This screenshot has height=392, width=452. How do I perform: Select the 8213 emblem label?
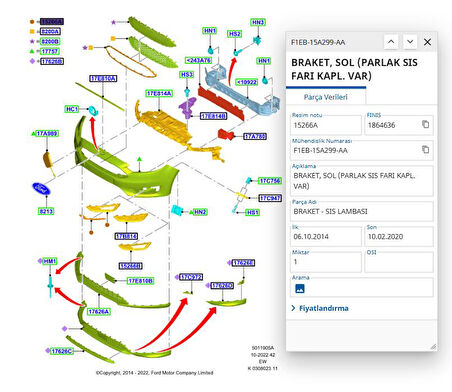[x=46, y=211]
